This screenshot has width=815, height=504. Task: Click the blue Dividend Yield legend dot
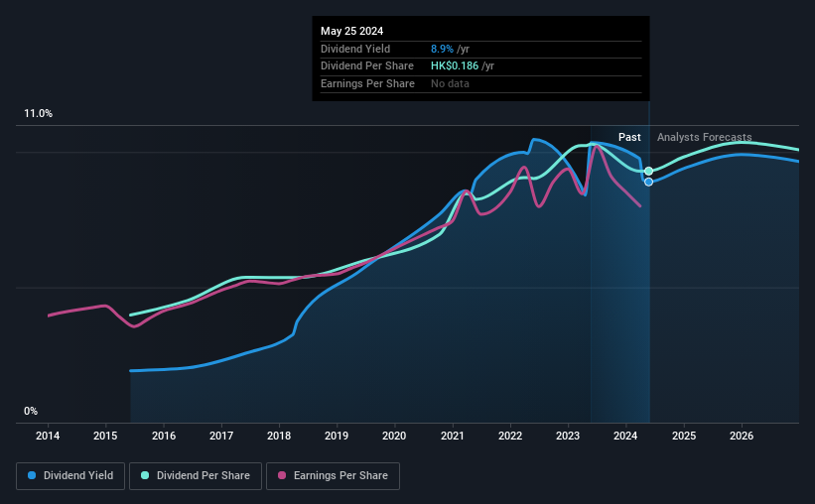tap(32, 475)
